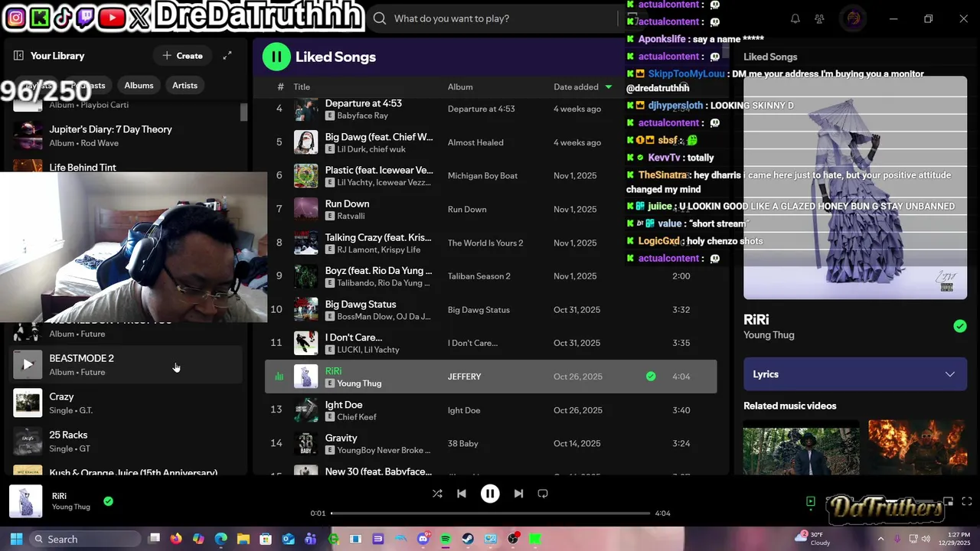Open the Friend Activity icon
980x551 pixels.
819,18
